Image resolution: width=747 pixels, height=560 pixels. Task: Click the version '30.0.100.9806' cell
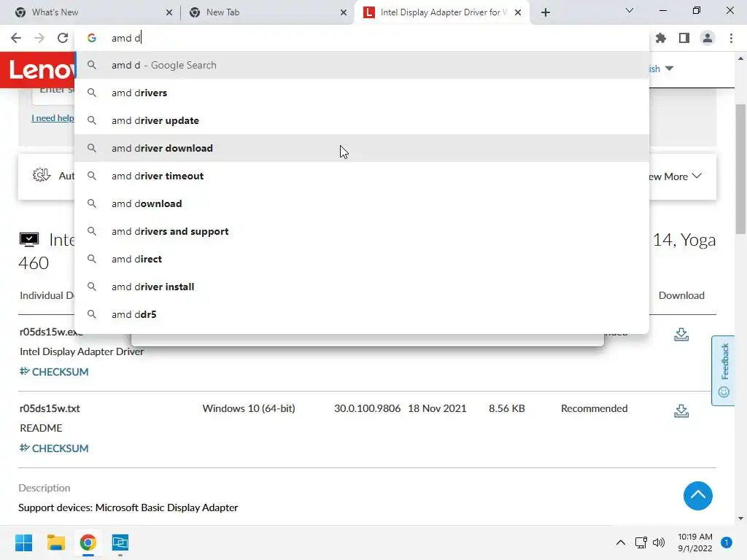point(367,408)
